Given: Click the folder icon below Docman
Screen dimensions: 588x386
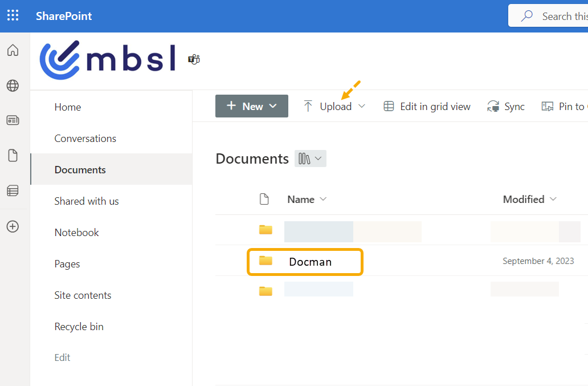Looking at the screenshot, I should pos(266,291).
